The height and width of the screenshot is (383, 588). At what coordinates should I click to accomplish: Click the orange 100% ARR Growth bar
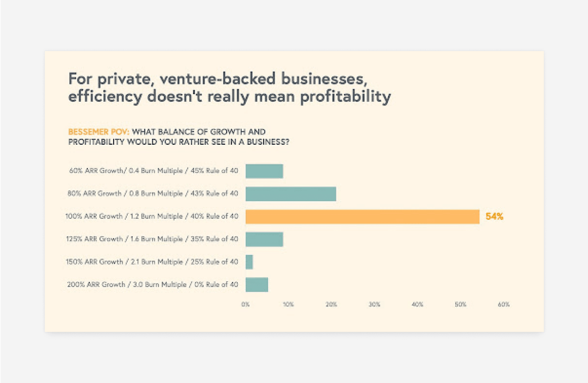coord(362,217)
